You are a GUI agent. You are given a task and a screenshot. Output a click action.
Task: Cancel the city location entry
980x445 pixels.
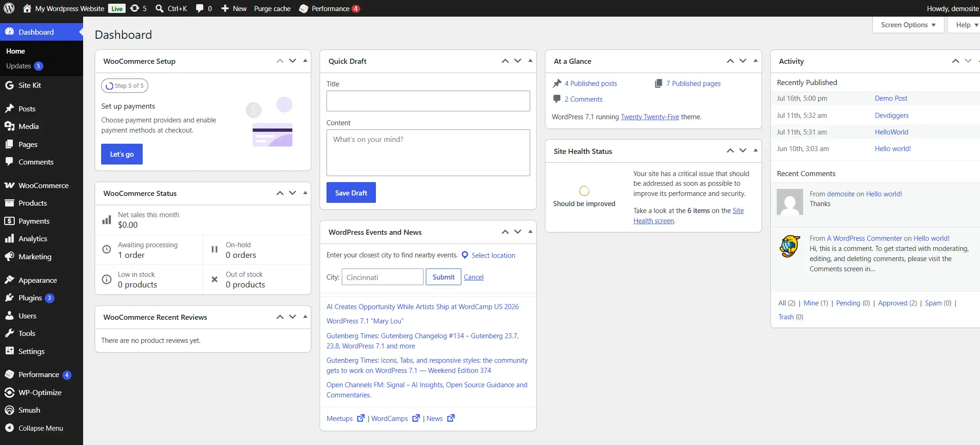click(x=473, y=277)
